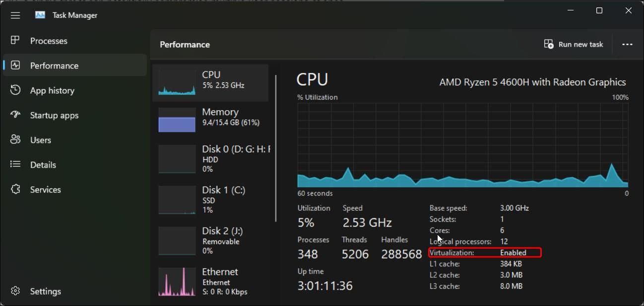
Task: Click the Users people icon
Action: point(15,139)
